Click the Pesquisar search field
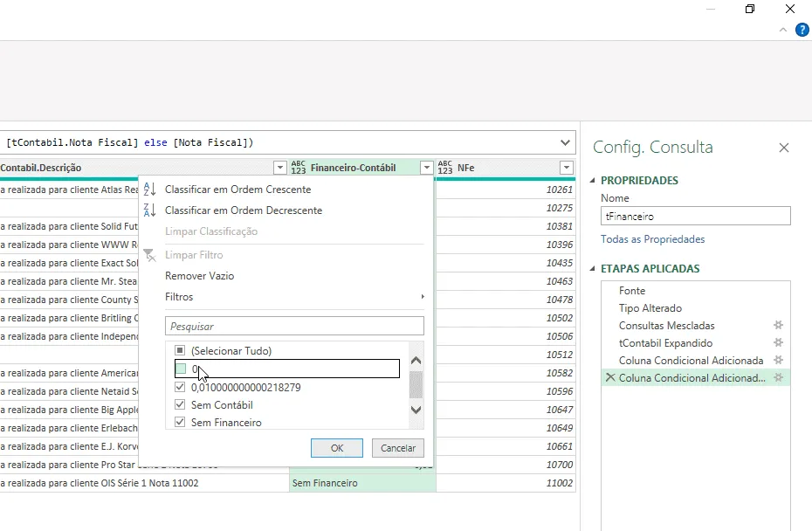The width and height of the screenshot is (812, 531). (294, 327)
